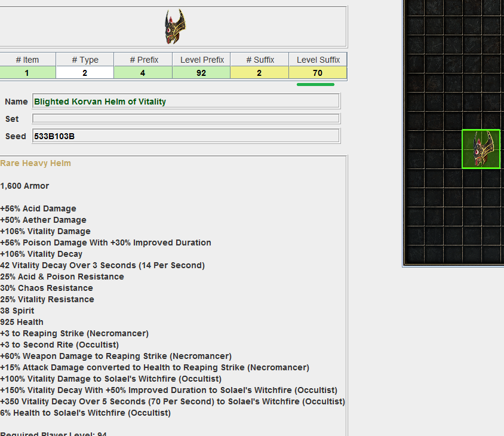Click the +150% Vitality Decay With +50% line

point(169,390)
